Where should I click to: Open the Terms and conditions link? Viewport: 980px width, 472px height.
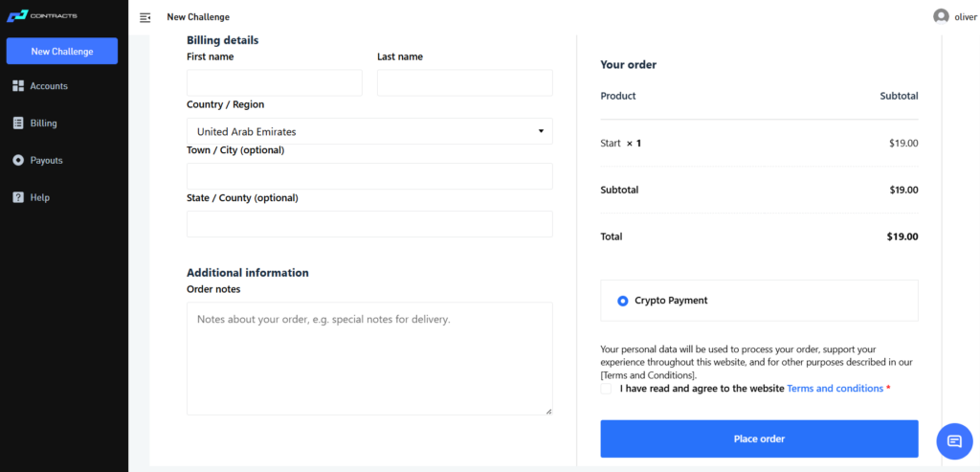tap(835, 389)
